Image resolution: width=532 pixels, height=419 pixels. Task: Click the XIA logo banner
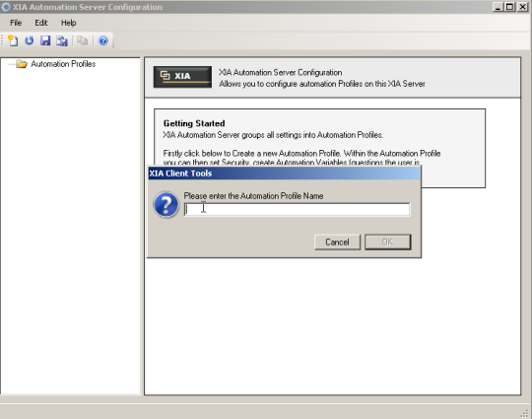182,77
